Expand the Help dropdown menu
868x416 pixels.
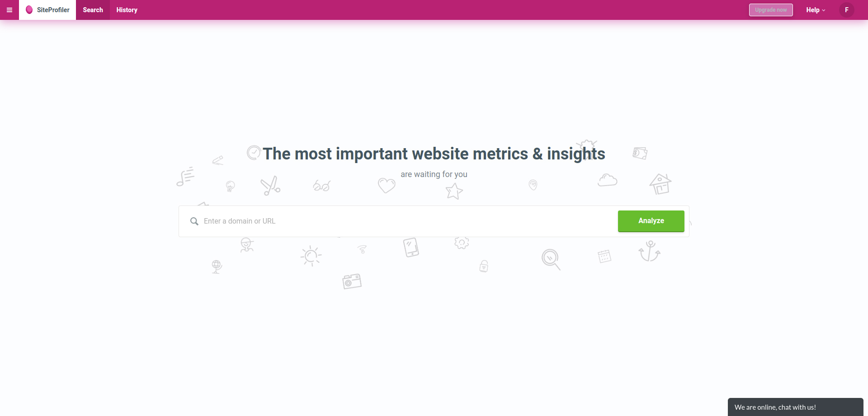tap(816, 10)
